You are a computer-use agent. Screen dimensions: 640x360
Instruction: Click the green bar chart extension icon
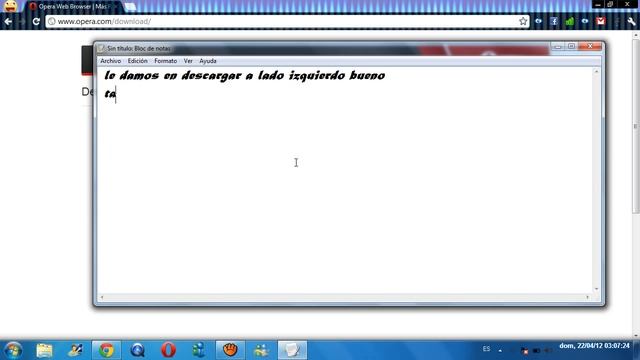(x=569, y=21)
